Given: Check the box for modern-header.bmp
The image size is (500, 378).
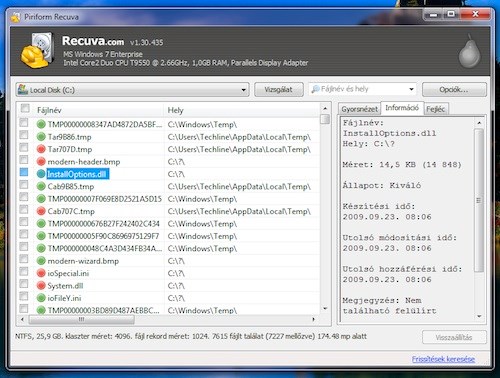Looking at the screenshot, I should [24, 160].
